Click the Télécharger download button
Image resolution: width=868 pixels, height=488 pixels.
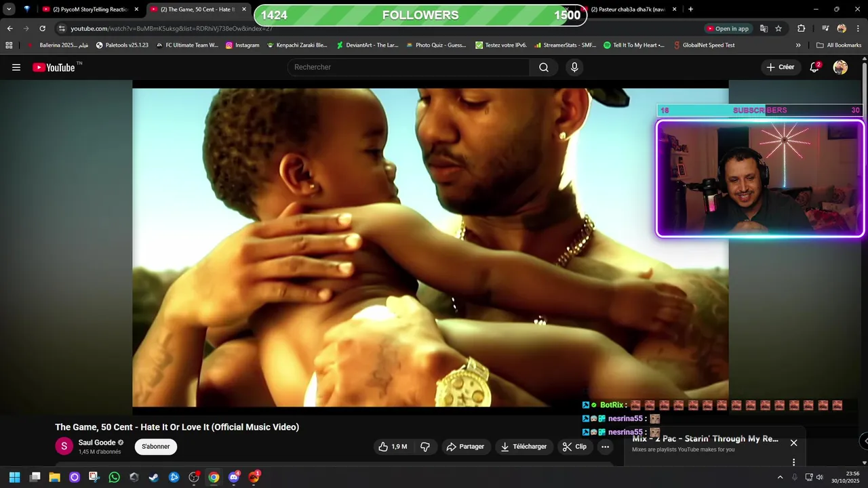[x=524, y=447]
